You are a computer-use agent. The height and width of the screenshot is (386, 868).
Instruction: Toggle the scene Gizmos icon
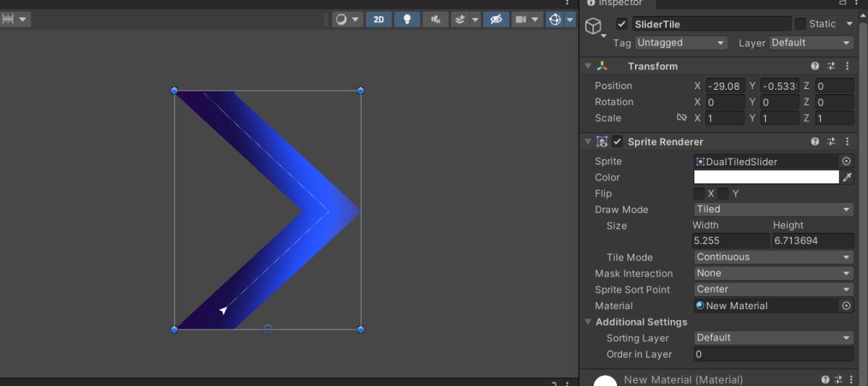click(555, 20)
